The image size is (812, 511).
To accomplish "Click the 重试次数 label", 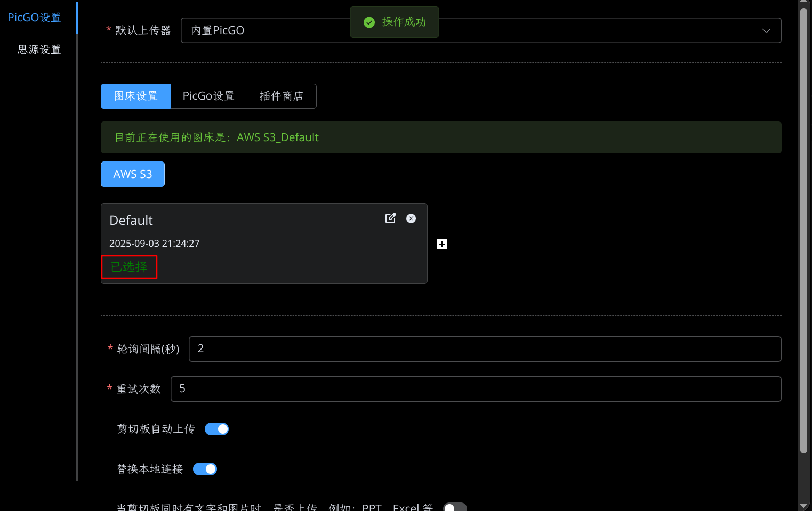I will [139, 389].
